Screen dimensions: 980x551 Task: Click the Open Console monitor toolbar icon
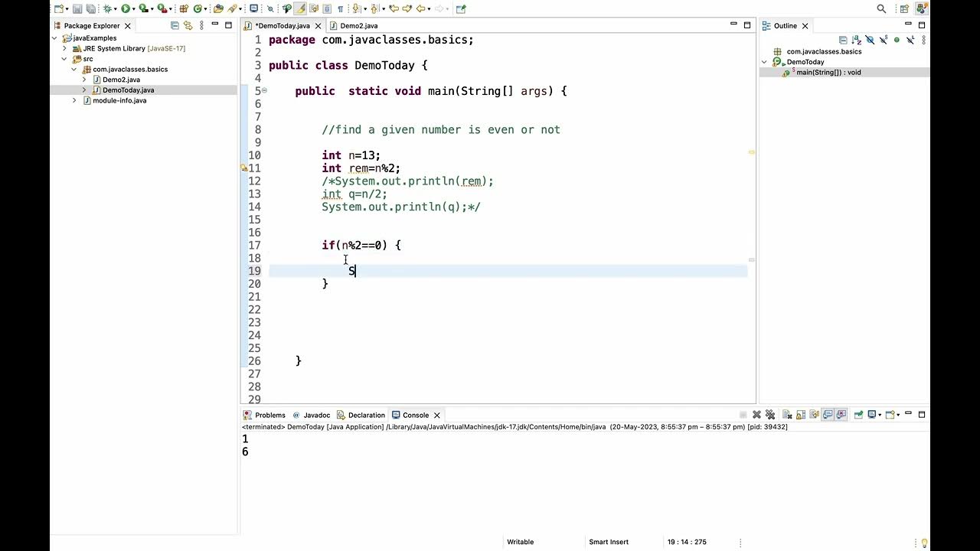[x=254, y=8]
